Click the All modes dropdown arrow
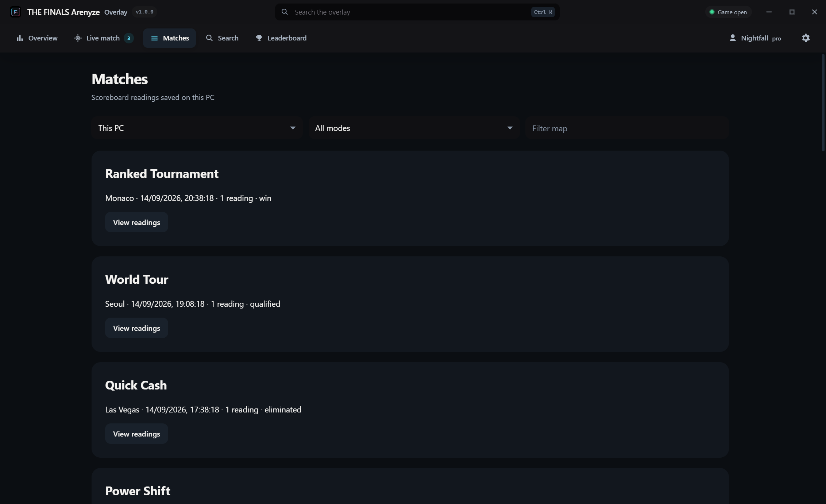 [510, 128]
